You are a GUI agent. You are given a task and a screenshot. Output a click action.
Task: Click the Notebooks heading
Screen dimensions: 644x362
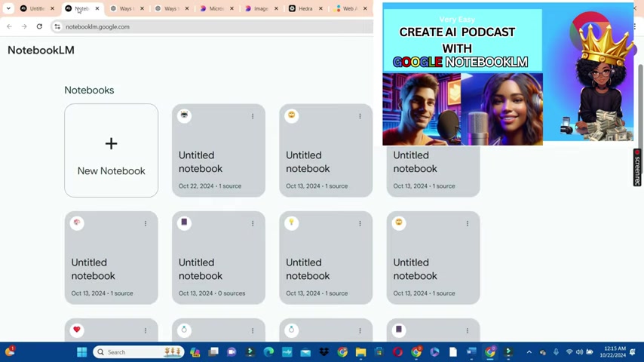89,90
